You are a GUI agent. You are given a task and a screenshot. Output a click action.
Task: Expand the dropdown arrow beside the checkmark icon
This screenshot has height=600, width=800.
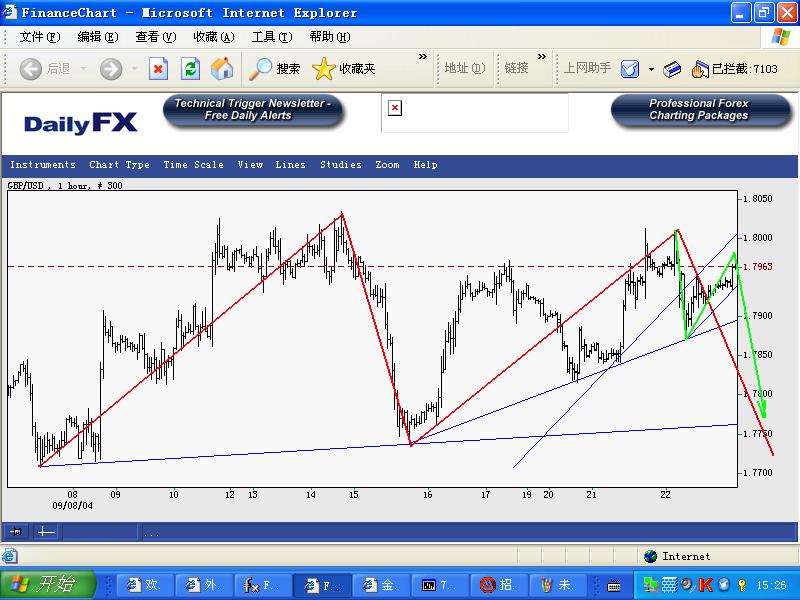(651, 69)
